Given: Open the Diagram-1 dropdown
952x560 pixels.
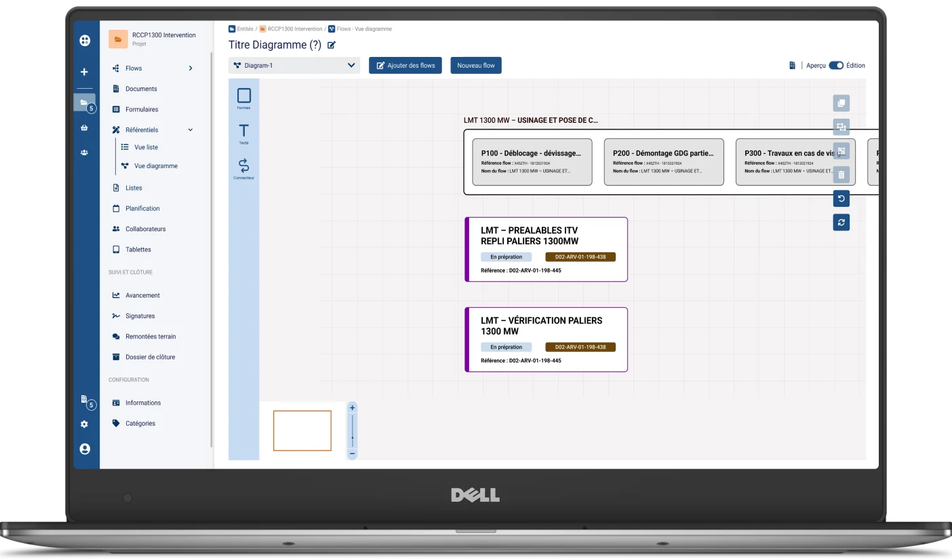Looking at the screenshot, I should (x=294, y=66).
